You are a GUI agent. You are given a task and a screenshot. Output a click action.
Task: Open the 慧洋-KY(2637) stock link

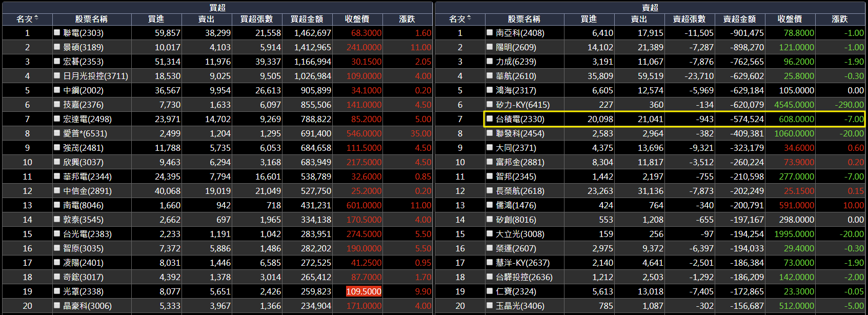[x=522, y=263]
